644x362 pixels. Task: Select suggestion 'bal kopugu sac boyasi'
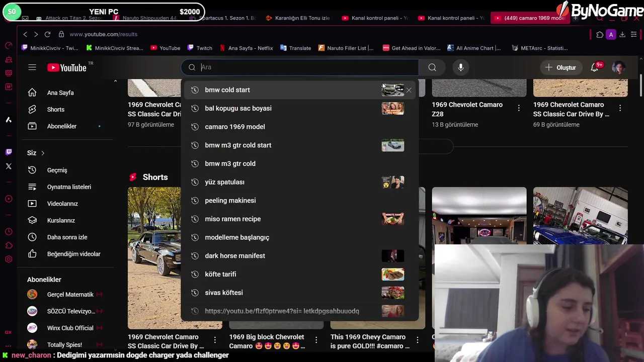coord(300,109)
